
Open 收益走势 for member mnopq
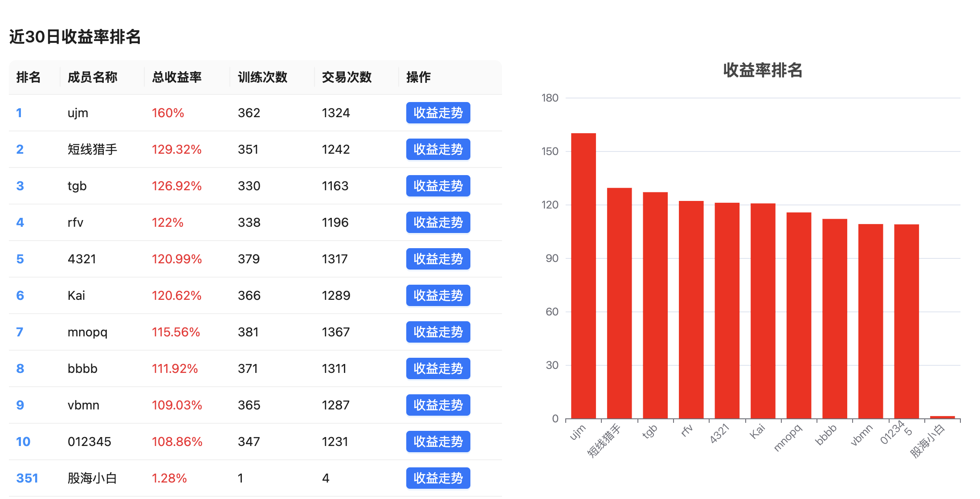[x=438, y=332]
